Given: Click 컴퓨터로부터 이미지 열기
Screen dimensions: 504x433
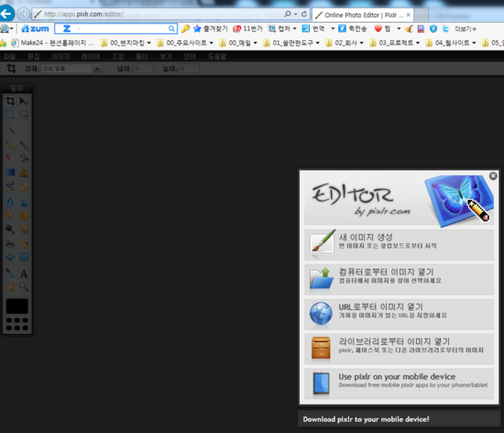Looking at the screenshot, I should (399, 279).
